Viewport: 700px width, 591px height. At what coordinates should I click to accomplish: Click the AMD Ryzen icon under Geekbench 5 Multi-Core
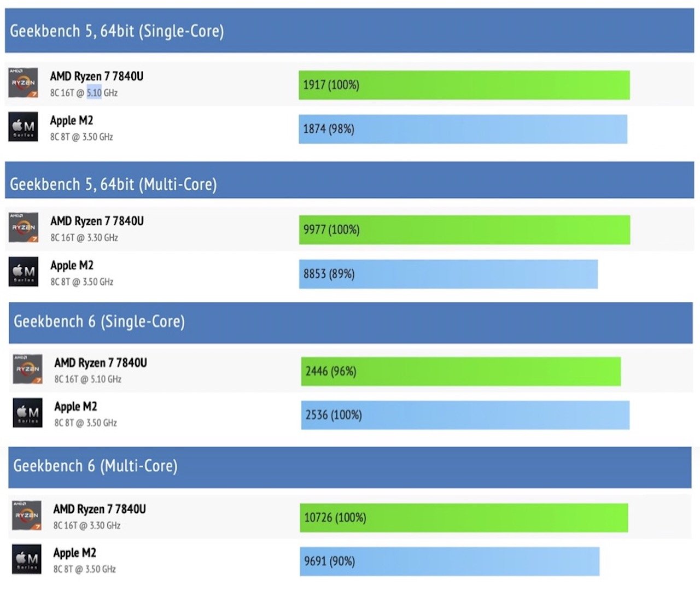pos(24,227)
